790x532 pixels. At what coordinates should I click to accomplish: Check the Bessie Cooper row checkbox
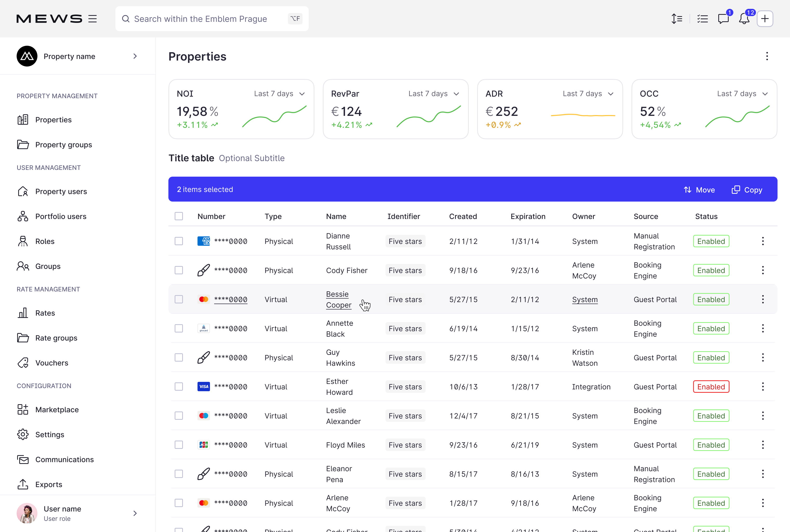[x=179, y=299]
